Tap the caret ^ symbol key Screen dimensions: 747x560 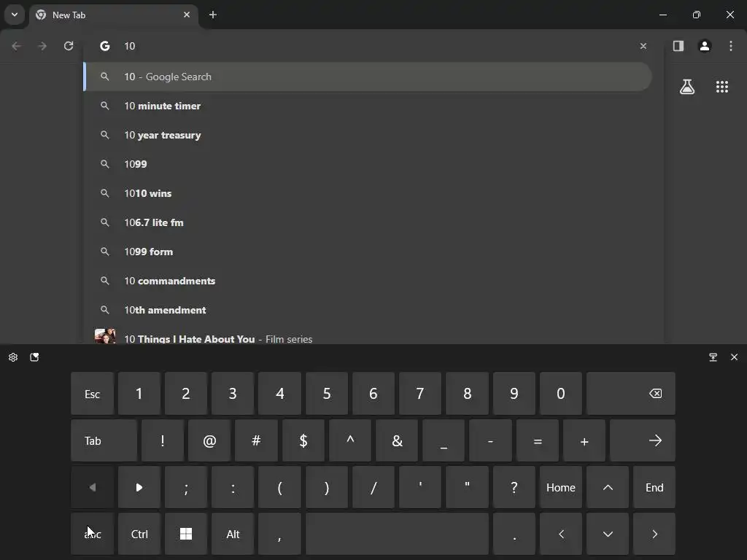349,440
